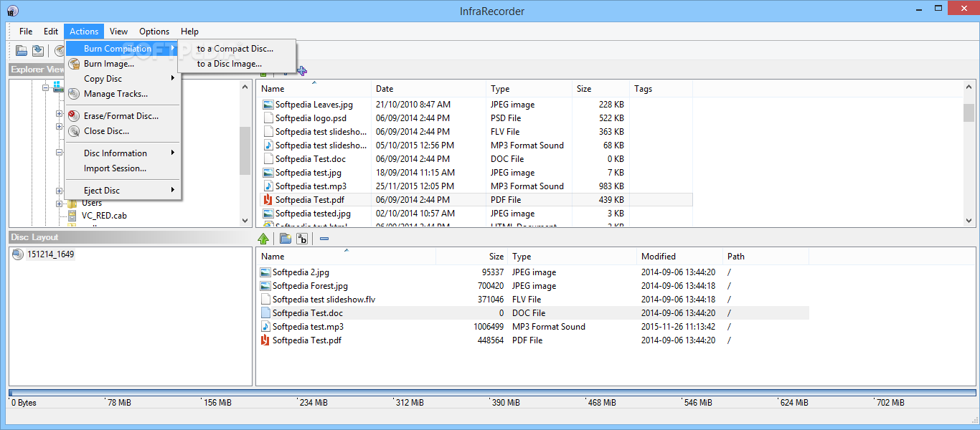Click the rename 'ab' icon in Disc Layout toolbar
This screenshot has width=980, height=430.
click(x=302, y=239)
